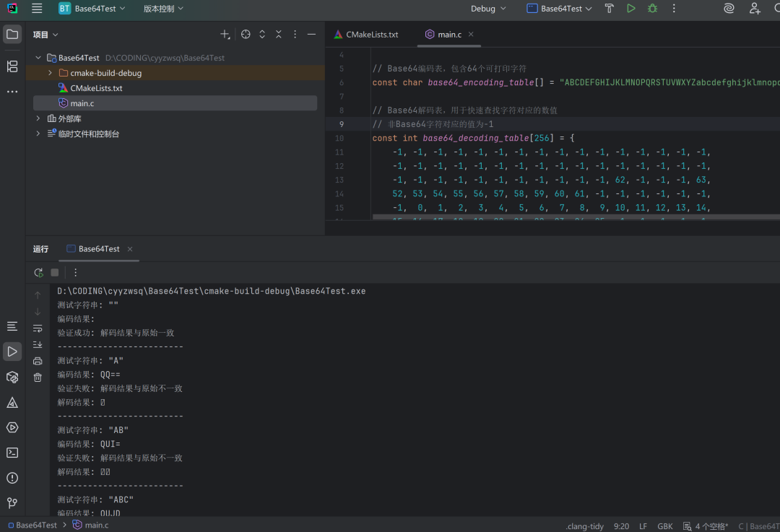The width and height of the screenshot is (780, 532).
Task: Open the Debug build profile dropdown
Action: 488,9
